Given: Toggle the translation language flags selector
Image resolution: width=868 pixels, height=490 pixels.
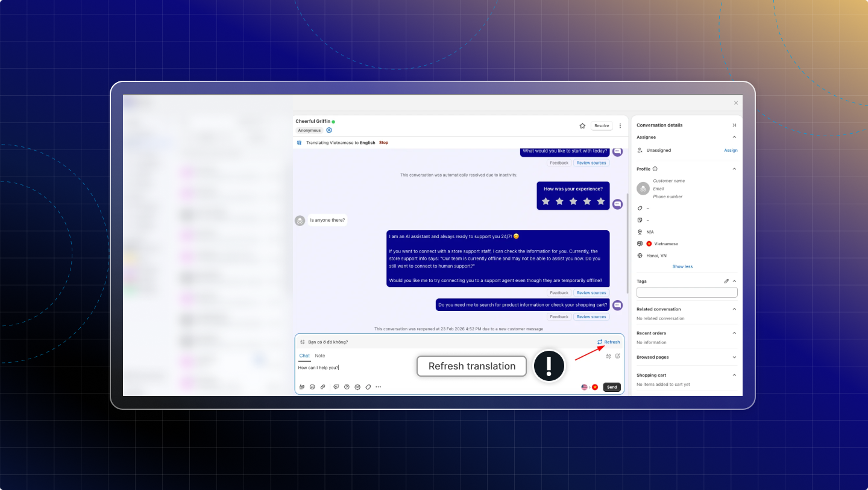Looking at the screenshot, I should click(x=589, y=387).
